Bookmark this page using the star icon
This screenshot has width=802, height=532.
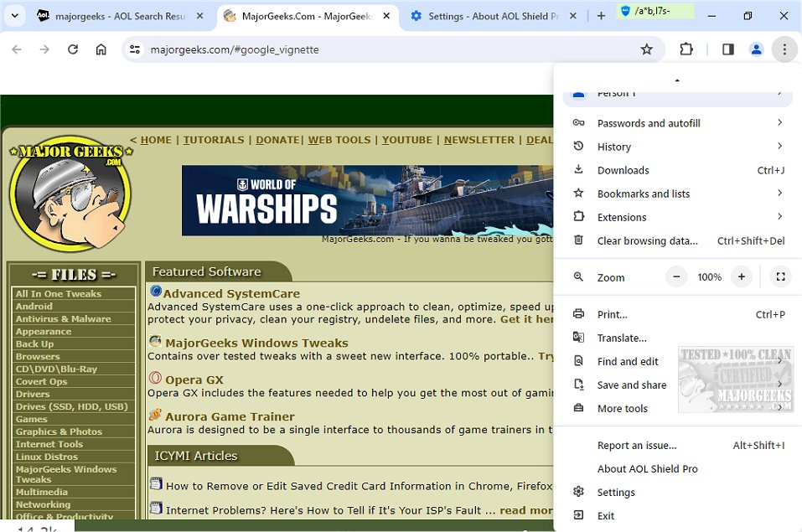pyautogui.click(x=646, y=49)
